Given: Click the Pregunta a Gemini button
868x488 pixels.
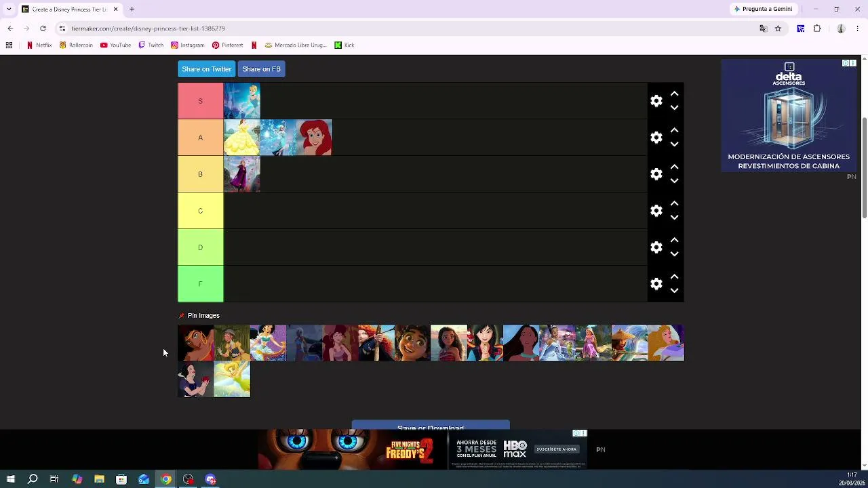Looking at the screenshot, I should [x=763, y=9].
